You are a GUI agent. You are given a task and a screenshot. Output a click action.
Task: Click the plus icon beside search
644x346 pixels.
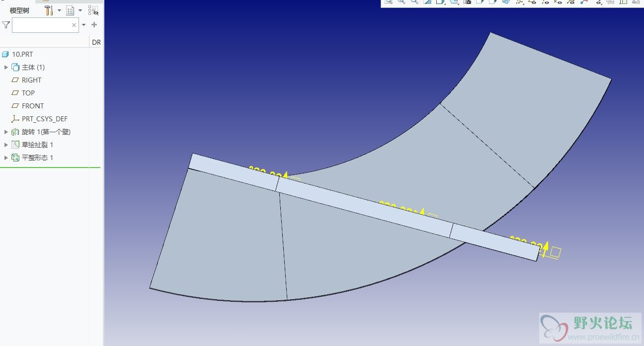(94, 25)
